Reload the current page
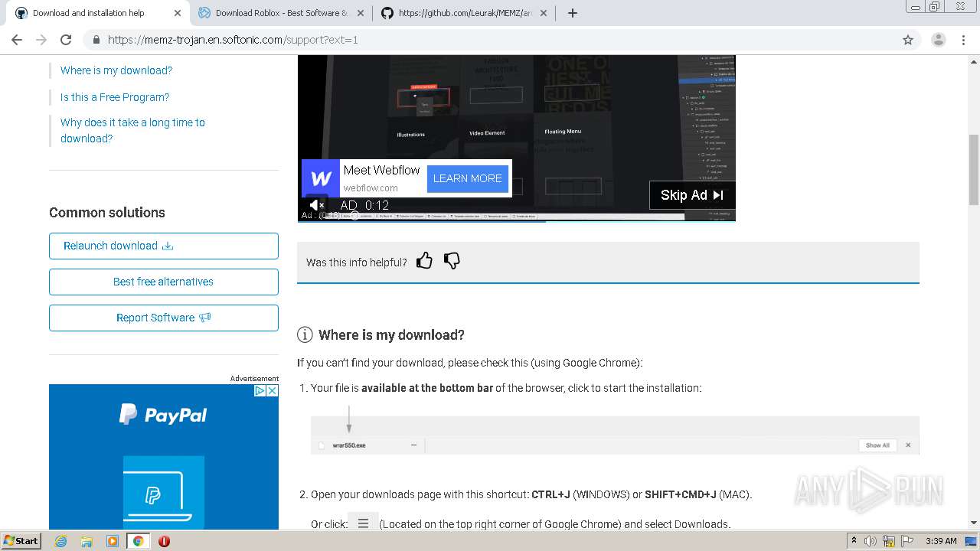The height and width of the screenshot is (551, 980). 66,40
